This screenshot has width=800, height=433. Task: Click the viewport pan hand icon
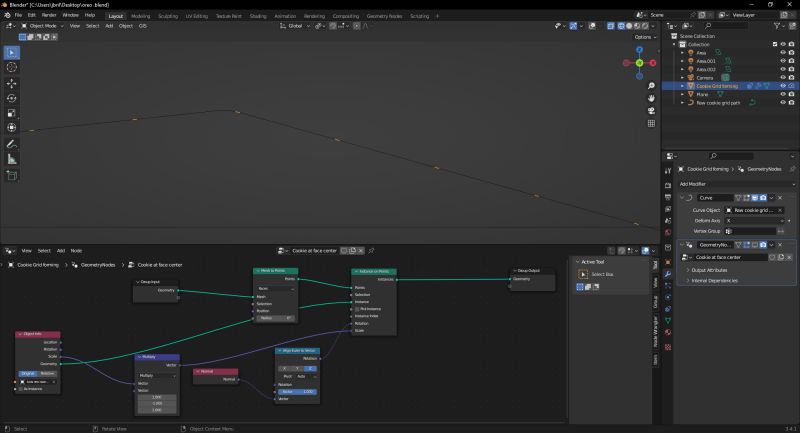tap(651, 98)
